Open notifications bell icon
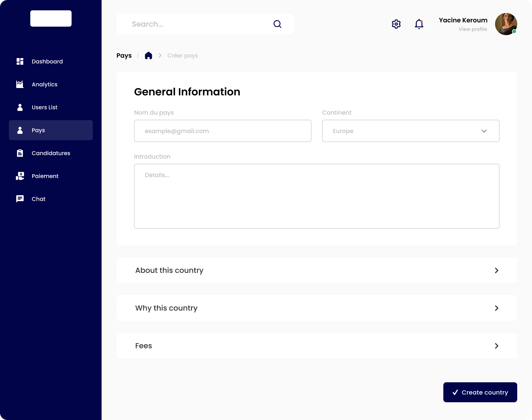 tap(419, 24)
